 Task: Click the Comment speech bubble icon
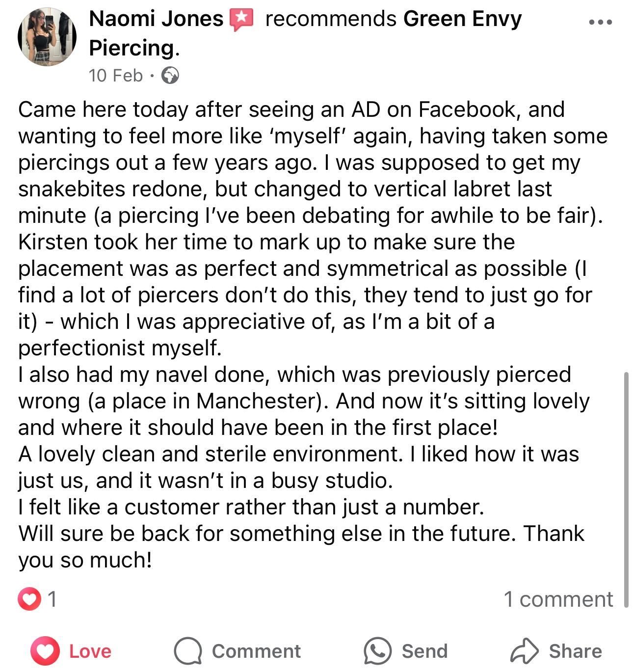(187, 651)
